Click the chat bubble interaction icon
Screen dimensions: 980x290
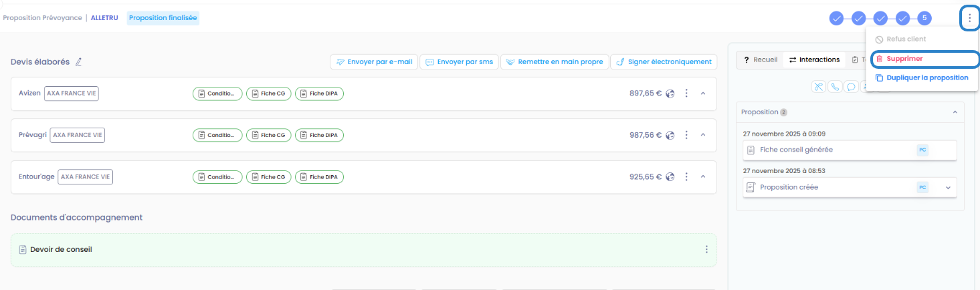851,86
